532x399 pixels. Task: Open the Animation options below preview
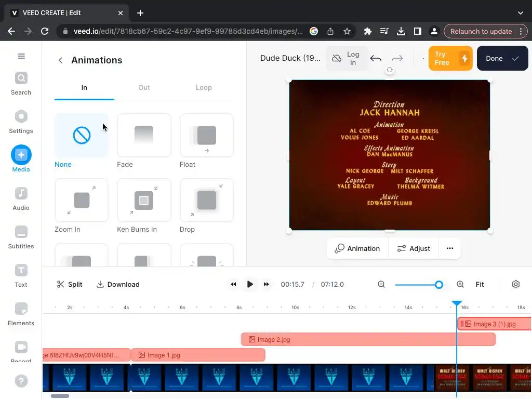[x=357, y=249]
